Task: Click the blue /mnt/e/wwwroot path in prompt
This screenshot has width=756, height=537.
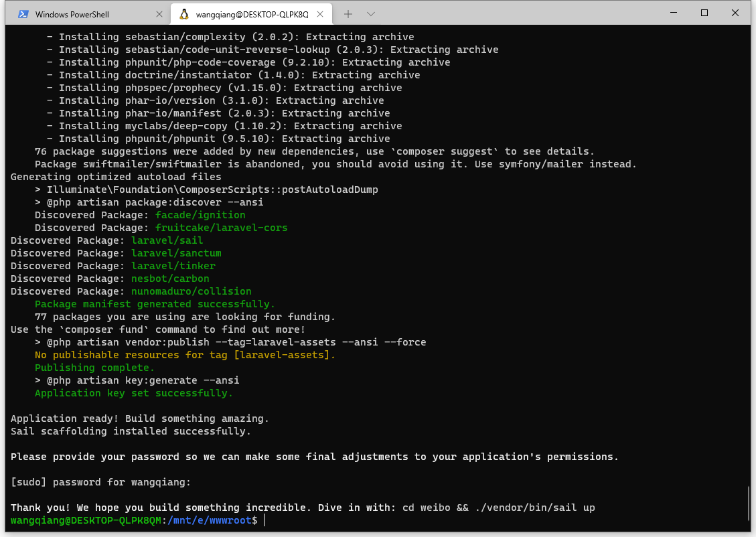Action: [209, 520]
